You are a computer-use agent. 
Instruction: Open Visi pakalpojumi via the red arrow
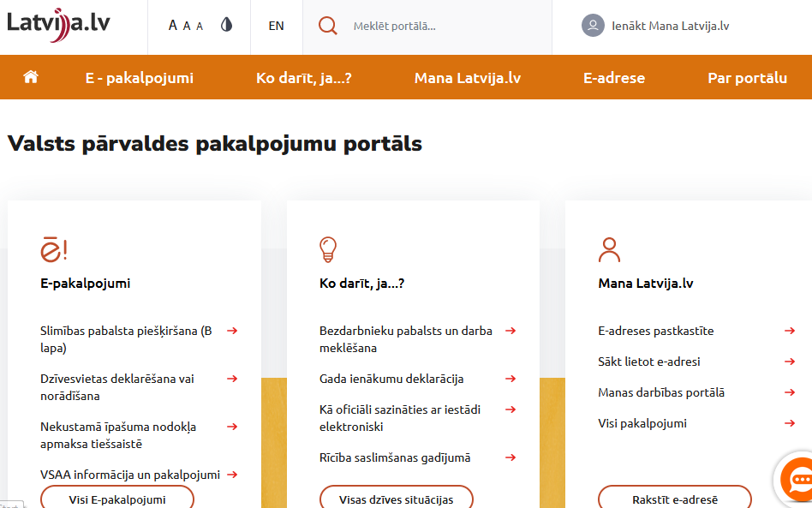click(x=788, y=422)
